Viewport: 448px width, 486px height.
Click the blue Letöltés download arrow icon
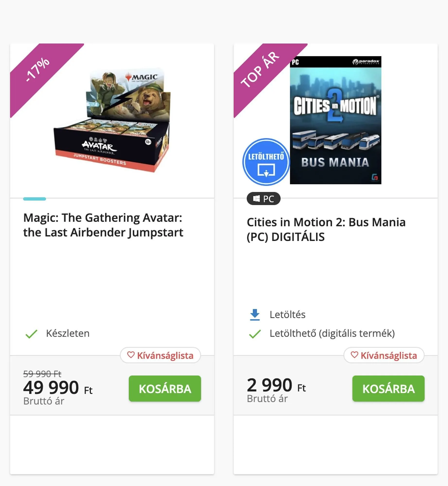click(255, 315)
